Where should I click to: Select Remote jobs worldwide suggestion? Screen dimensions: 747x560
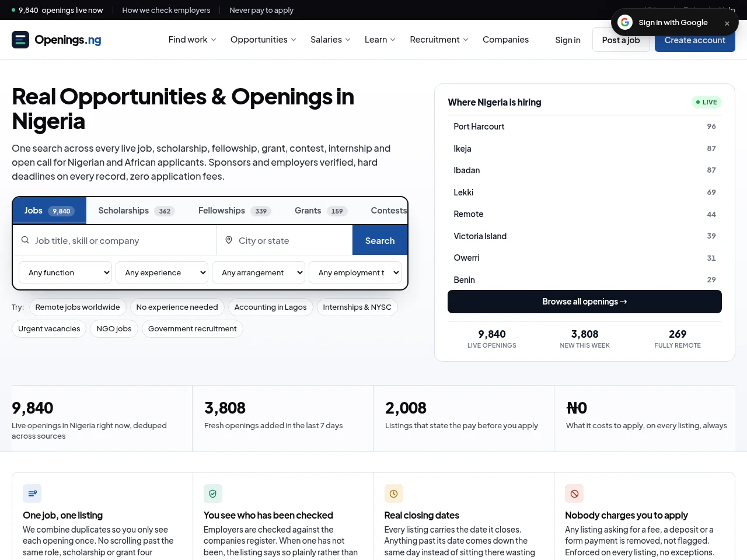click(78, 307)
